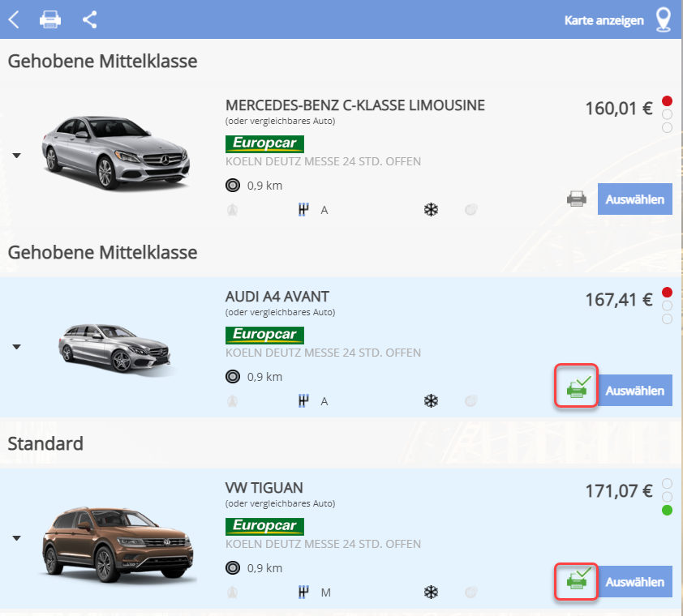Click Europcar logo on Mercedes offer
The image size is (683, 616).
264,143
